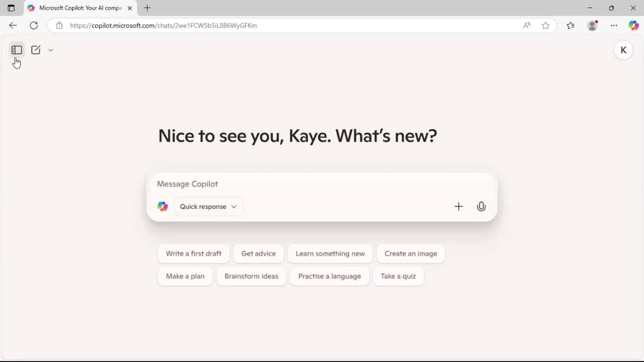The image size is (644, 362).
Task: Add this page to favorites with the star
Action: point(545,25)
